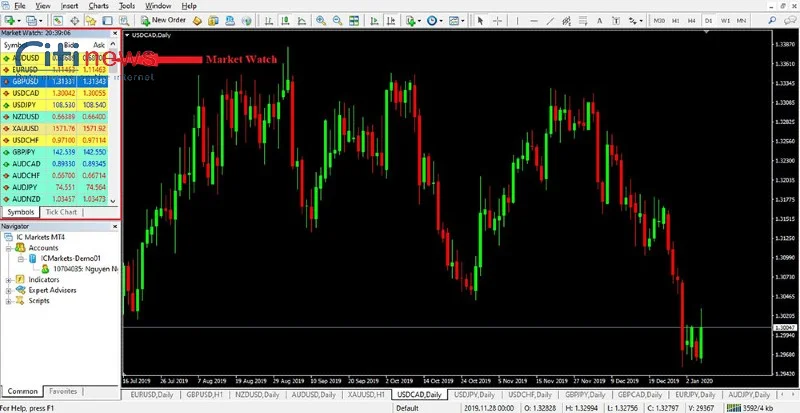Image resolution: width=800 pixels, height=413 pixels.
Task: Open the Arrows objects dropdown
Action: tap(636, 20)
